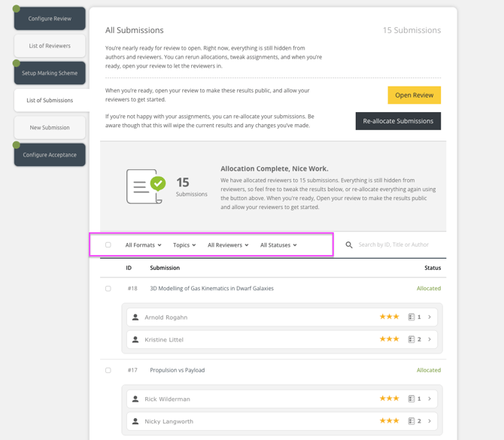Focus the search by ID, Title or Author field
This screenshot has height=440, width=504.
396,245
